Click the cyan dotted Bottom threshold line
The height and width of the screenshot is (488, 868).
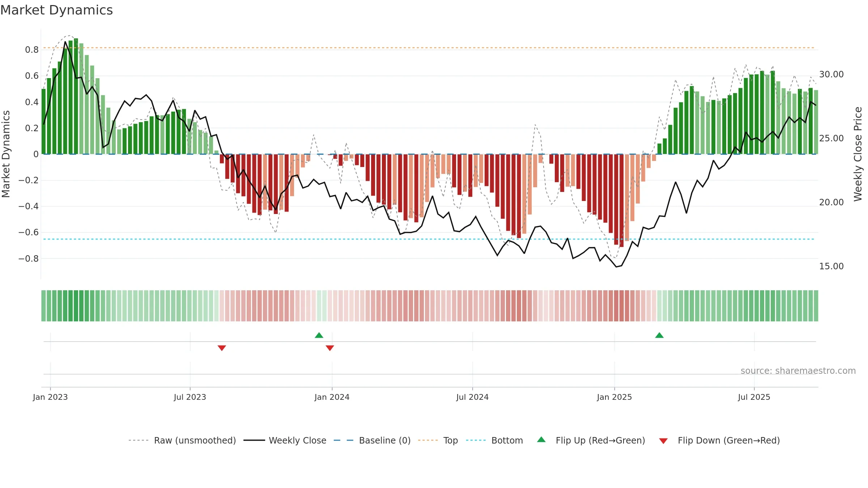pos(429,239)
